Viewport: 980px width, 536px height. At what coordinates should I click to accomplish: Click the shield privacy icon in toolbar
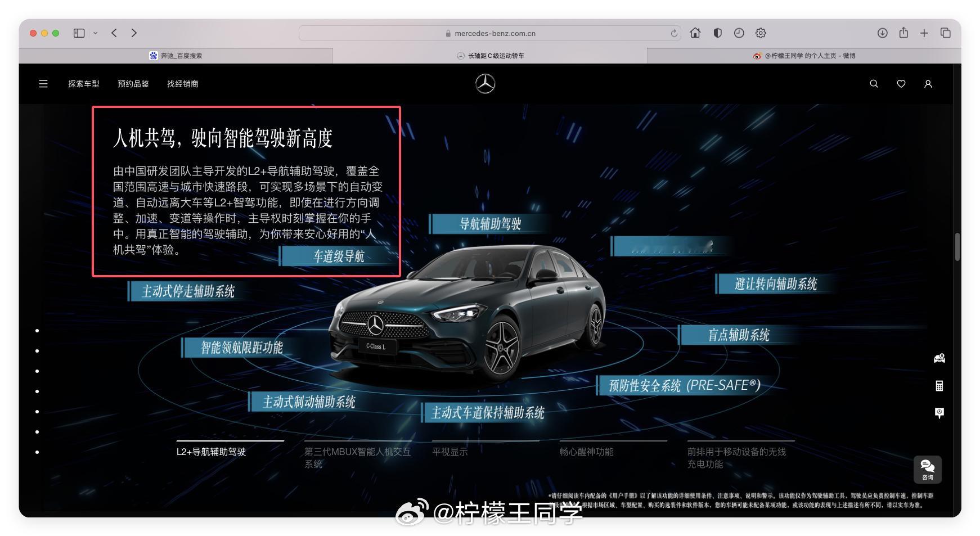click(x=717, y=33)
